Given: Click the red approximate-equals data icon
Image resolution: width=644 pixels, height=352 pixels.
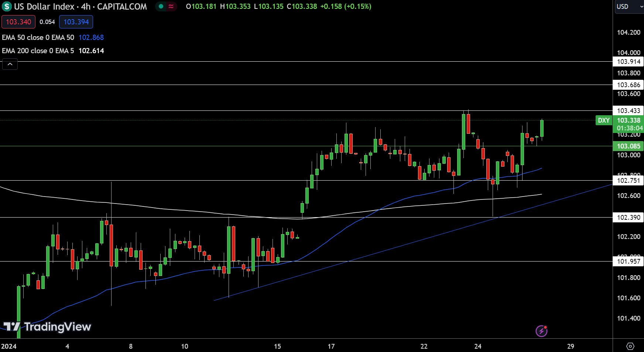Looking at the screenshot, I should [x=171, y=6].
